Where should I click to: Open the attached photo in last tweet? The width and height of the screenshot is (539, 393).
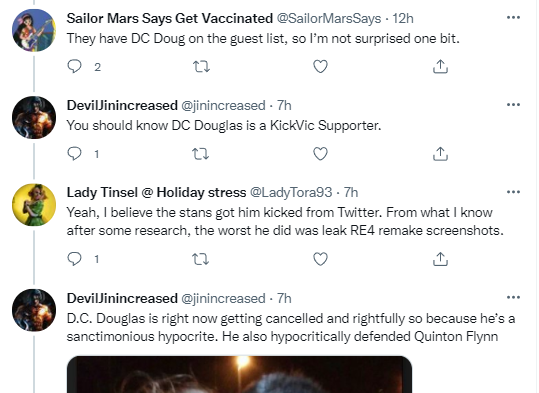(240, 374)
